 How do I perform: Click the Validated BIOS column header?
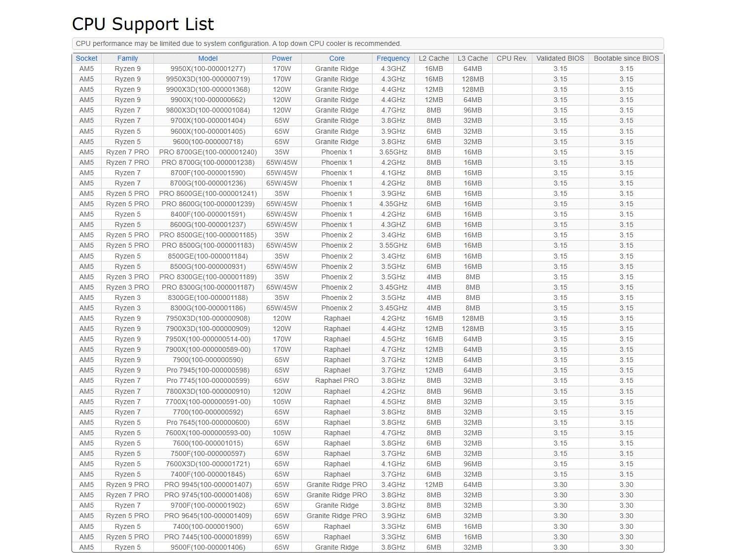pyautogui.click(x=560, y=58)
